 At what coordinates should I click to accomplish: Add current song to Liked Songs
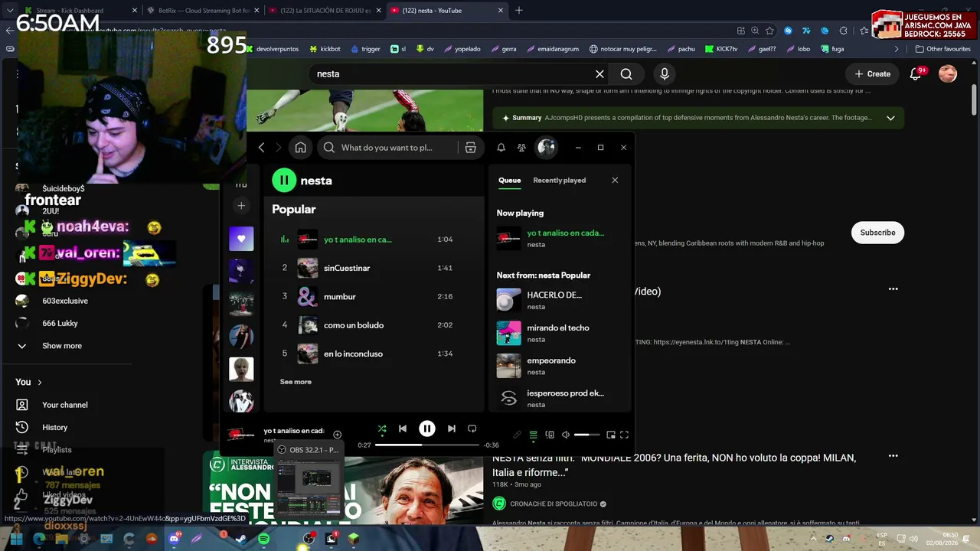[337, 435]
